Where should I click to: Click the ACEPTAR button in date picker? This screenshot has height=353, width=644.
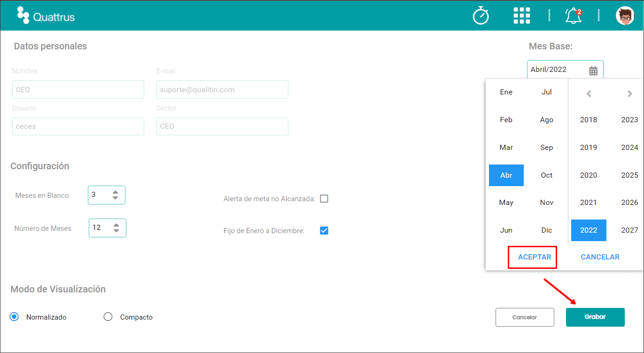[x=535, y=257]
